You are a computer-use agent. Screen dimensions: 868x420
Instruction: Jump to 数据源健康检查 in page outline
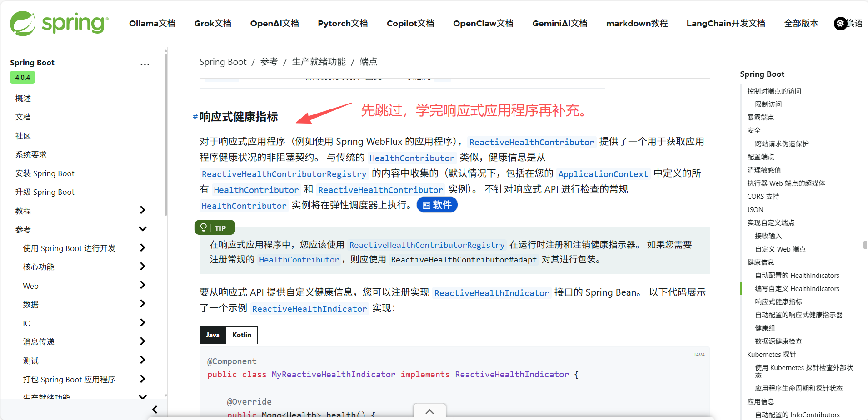click(778, 341)
